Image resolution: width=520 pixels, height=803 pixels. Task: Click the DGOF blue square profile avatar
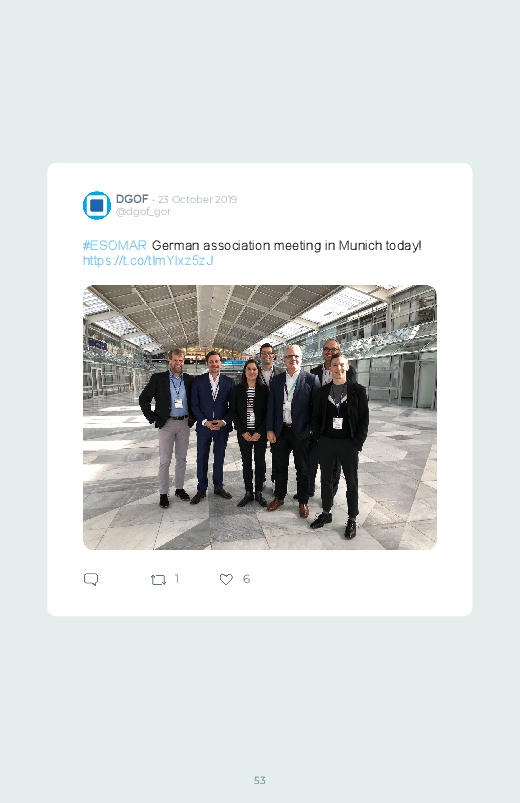[97, 205]
